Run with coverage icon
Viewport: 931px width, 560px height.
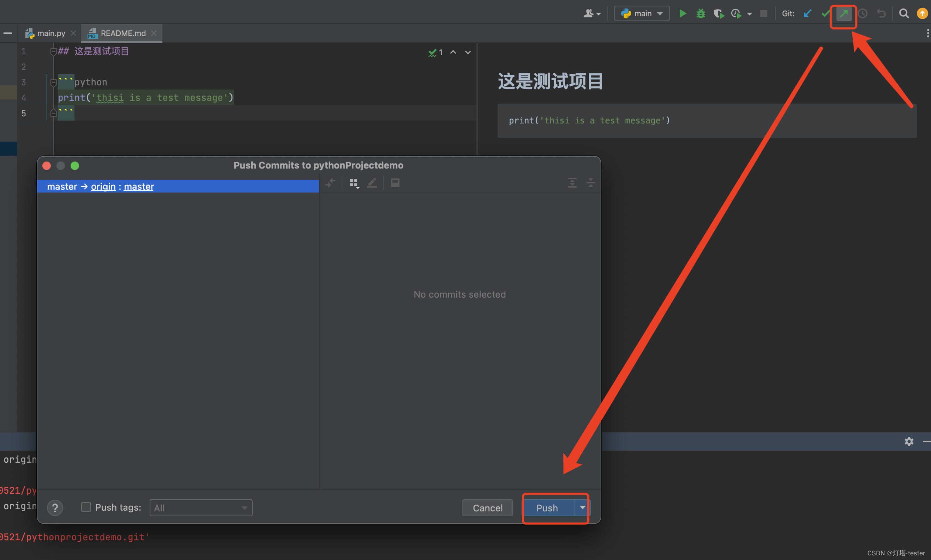tap(719, 14)
